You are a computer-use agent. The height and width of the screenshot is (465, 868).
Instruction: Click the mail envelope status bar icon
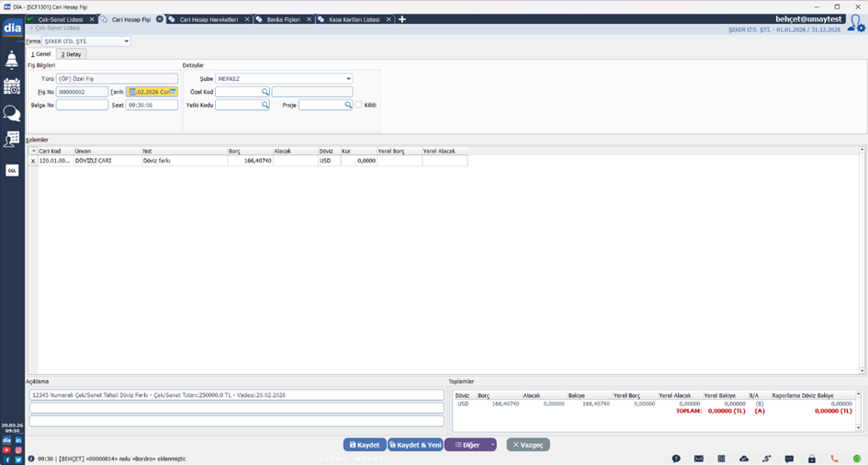(698, 459)
